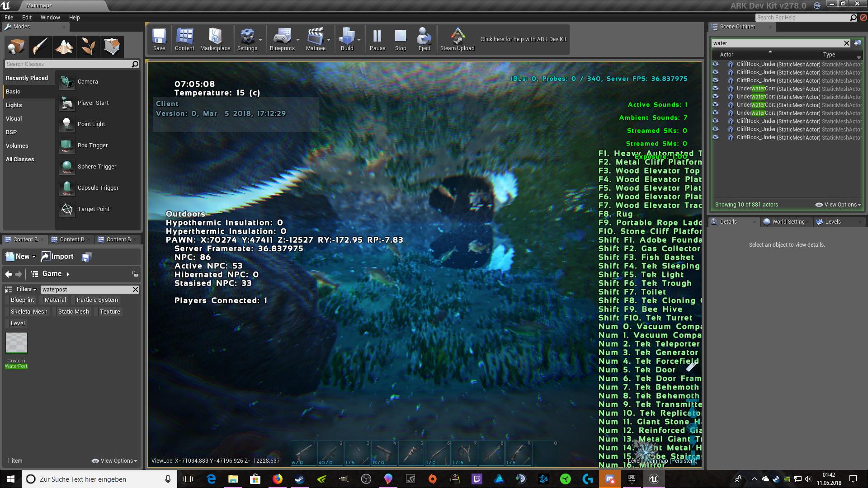
Task: Enable the Level filter
Action: 18,324
